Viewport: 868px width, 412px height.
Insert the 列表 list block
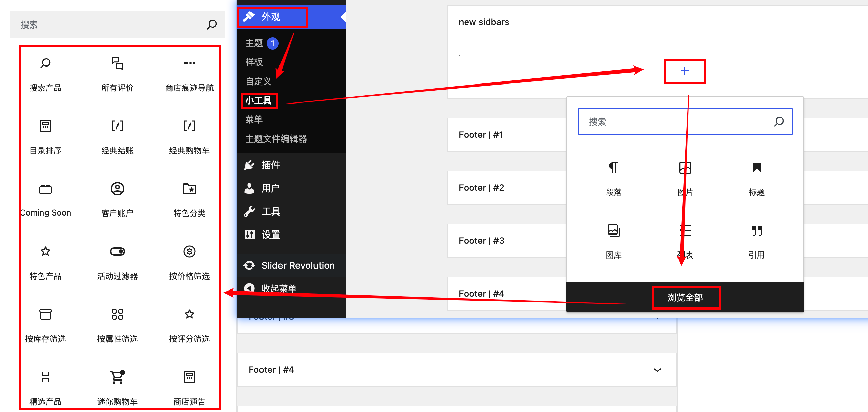coord(685,242)
